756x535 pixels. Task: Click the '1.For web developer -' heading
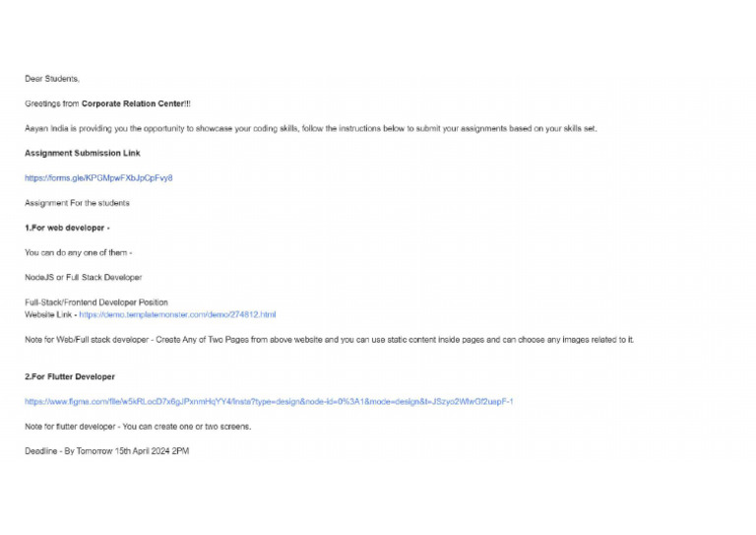[x=67, y=228]
